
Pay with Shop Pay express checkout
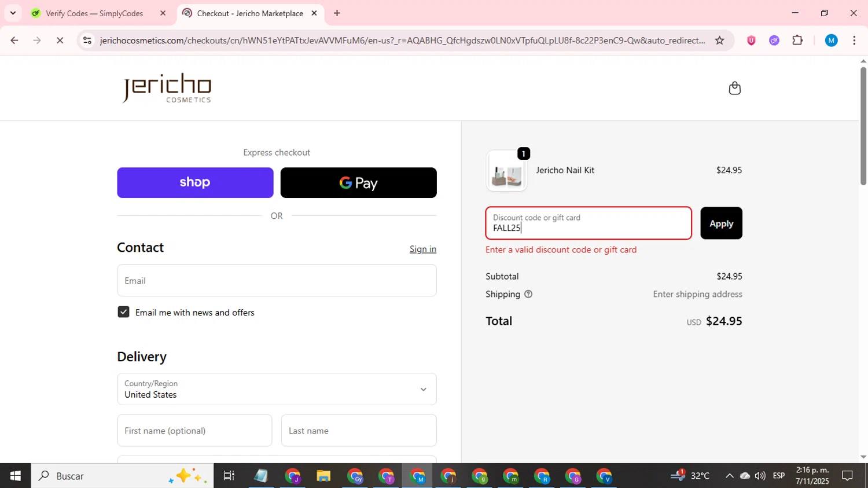(195, 182)
